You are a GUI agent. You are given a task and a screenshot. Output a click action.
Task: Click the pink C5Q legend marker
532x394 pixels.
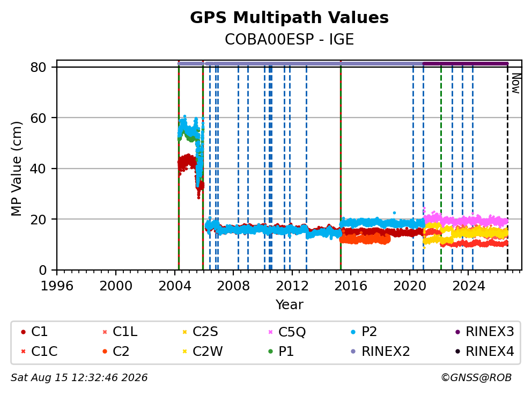point(270,332)
